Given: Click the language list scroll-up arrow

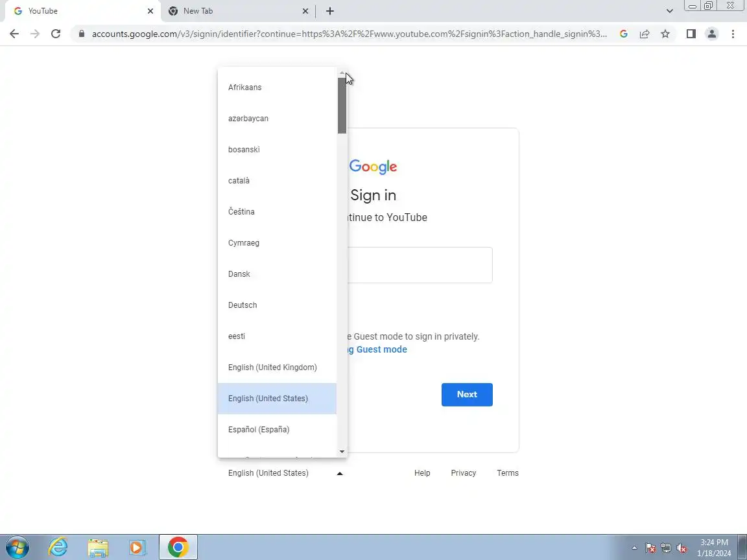Looking at the screenshot, I should pyautogui.click(x=342, y=73).
